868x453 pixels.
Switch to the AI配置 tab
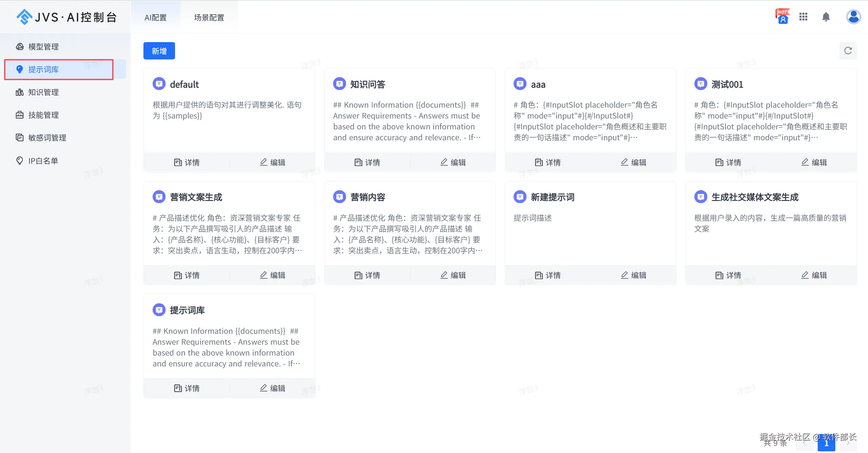[156, 18]
